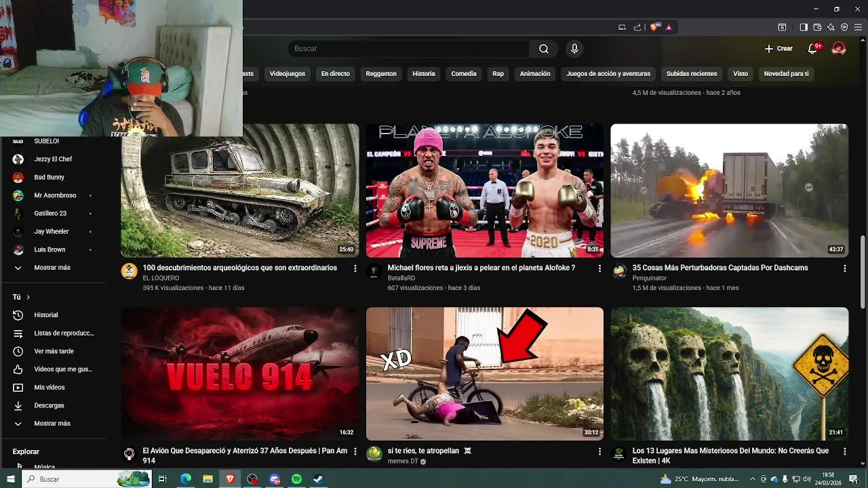
Task: Play the Vuelo 914 video thumbnail
Action: [240, 374]
